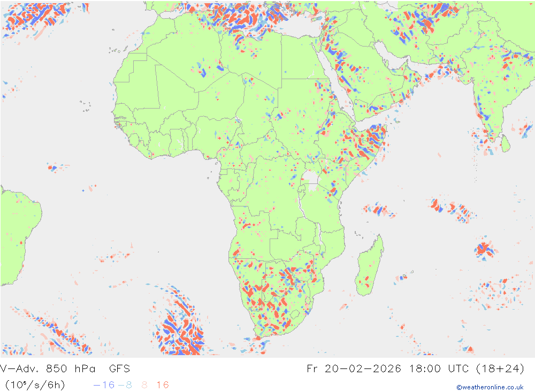Select the 'V-Adv. 850 hPa' title text

pos(48,368)
